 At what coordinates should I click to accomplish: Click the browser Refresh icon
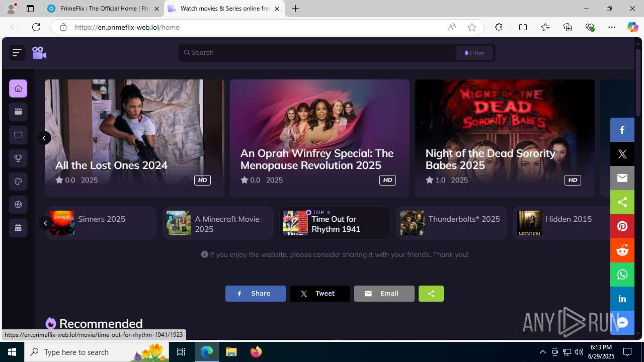[x=36, y=27]
